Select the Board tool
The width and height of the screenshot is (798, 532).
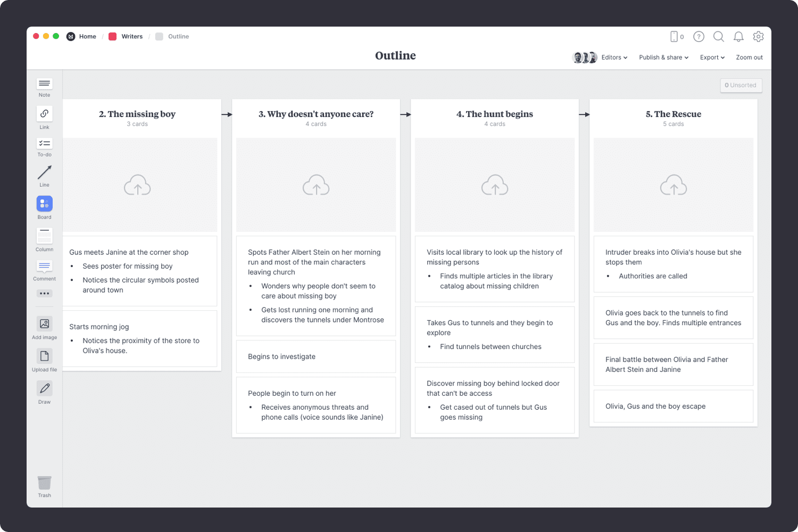(x=45, y=207)
